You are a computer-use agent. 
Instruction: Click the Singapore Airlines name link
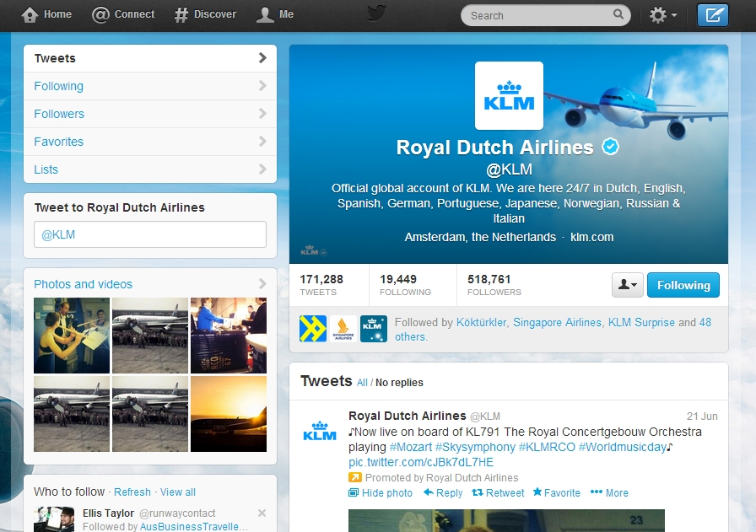(x=557, y=322)
